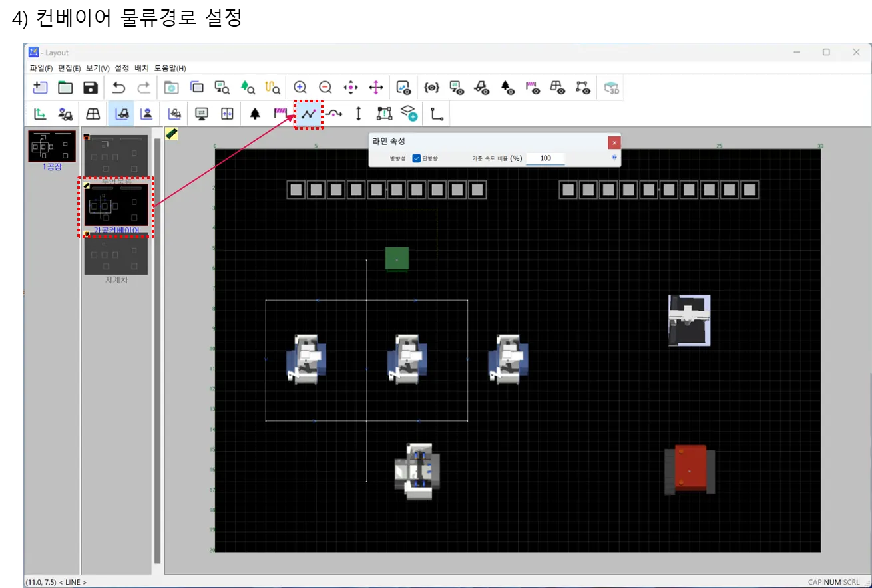The height and width of the screenshot is (588, 872).
Task: Click the open folder icon
Action: (x=65, y=88)
